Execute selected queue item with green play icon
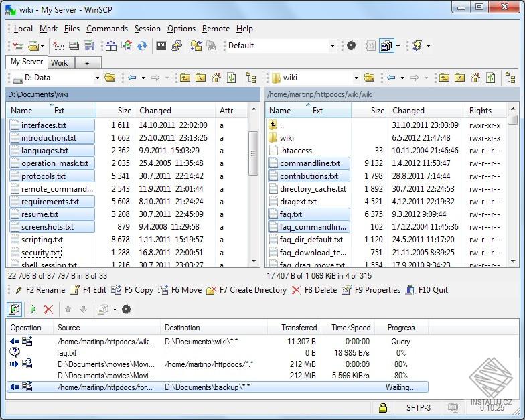Viewport: 525px width, 420px height. [x=33, y=309]
